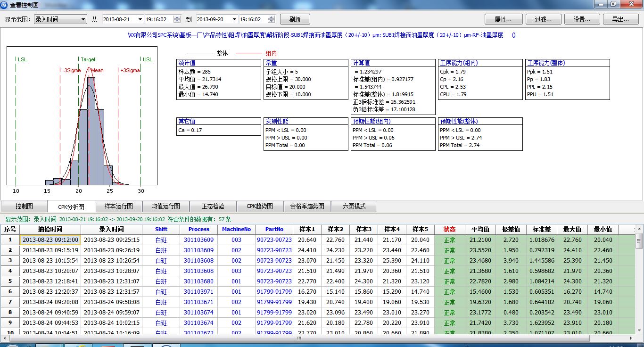Screen dimensions: 644x347
Task: Click the 抽检时间 column header
Action: pos(50,229)
